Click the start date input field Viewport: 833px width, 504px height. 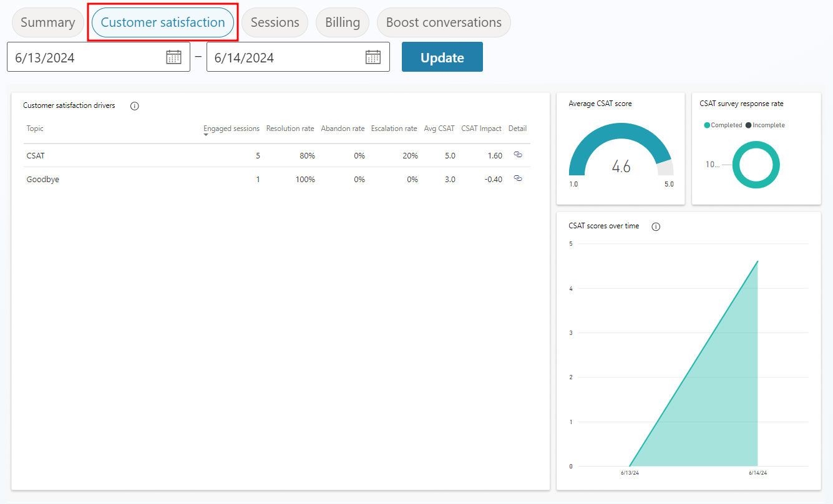[87, 56]
